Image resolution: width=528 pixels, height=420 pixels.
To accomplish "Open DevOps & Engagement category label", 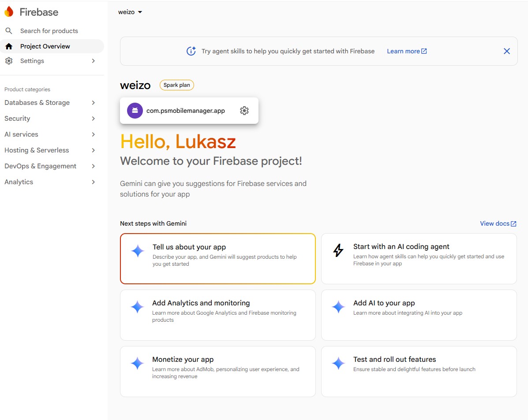I will point(41,166).
